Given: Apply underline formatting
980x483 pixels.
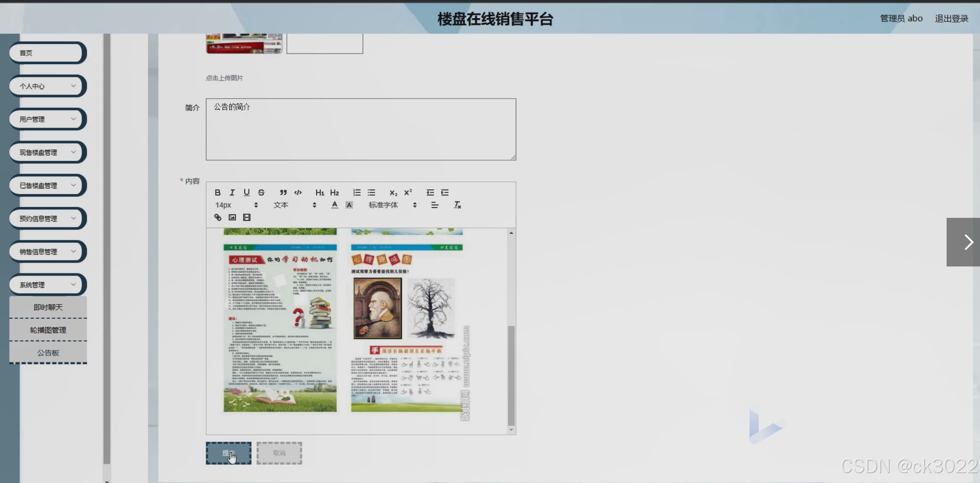Looking at the screenshot, I should click(x=246, y=192).
